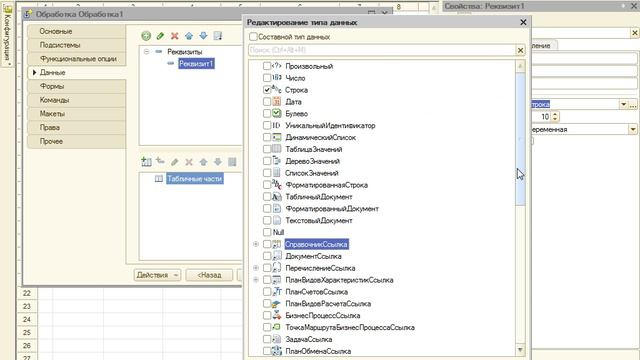Expand the ПеречислениеСсылка tree node

[256, 268]
